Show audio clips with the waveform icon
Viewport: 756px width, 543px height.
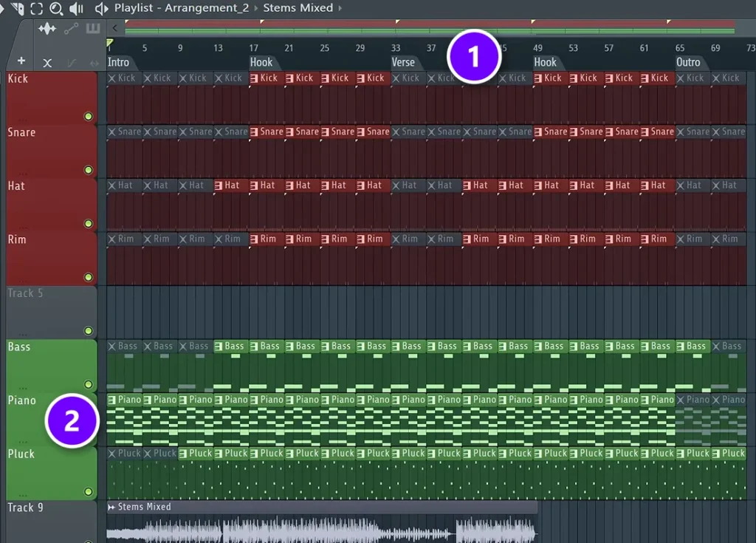[47, 29]
